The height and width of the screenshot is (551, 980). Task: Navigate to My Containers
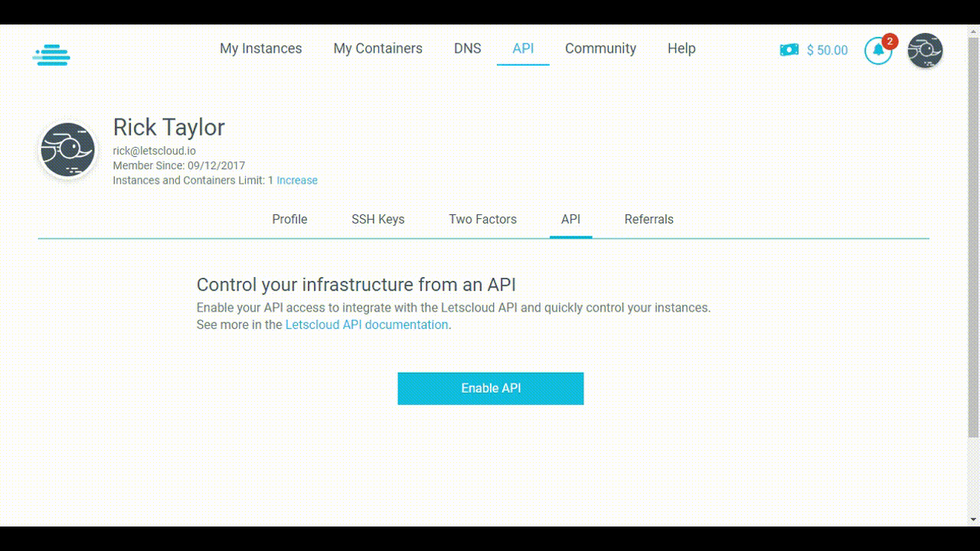[377, 48]
